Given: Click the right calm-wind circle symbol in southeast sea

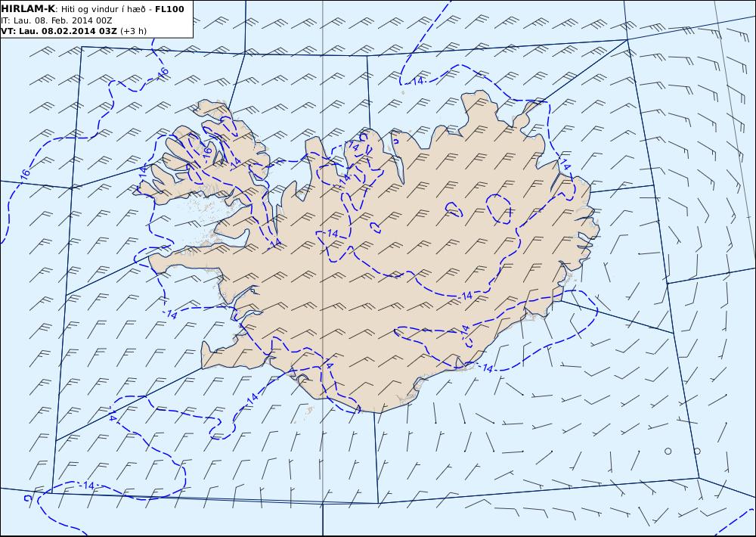Looking at the screenshot, I should click(x=697, y=451).
